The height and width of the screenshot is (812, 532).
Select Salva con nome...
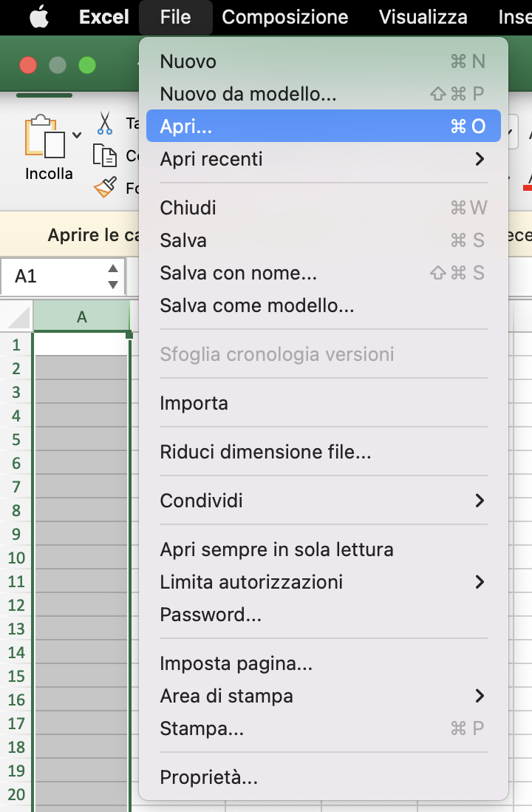click(324, 272)
